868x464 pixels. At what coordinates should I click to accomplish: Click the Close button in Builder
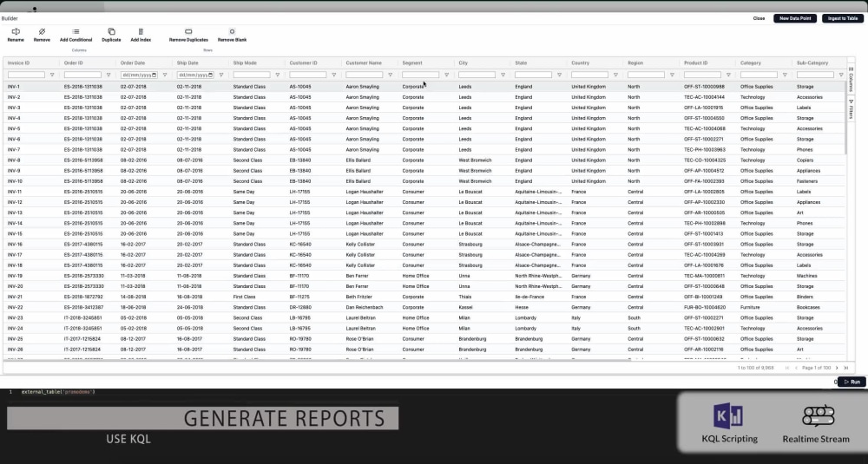pyautogui.click(x=759, y=18)
